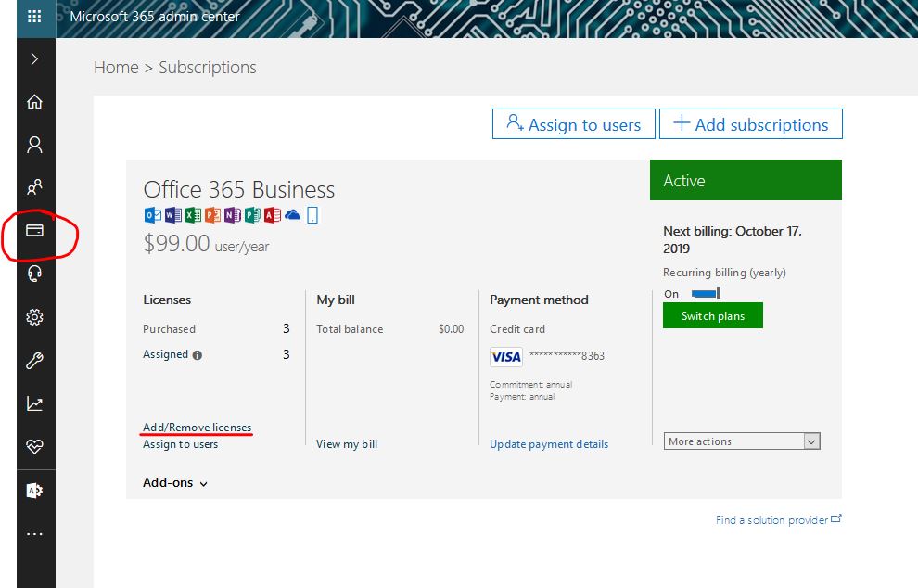Click the Word app icon
Image resolution: width=918 pixels, height=588 pixels.
[173, 215]
